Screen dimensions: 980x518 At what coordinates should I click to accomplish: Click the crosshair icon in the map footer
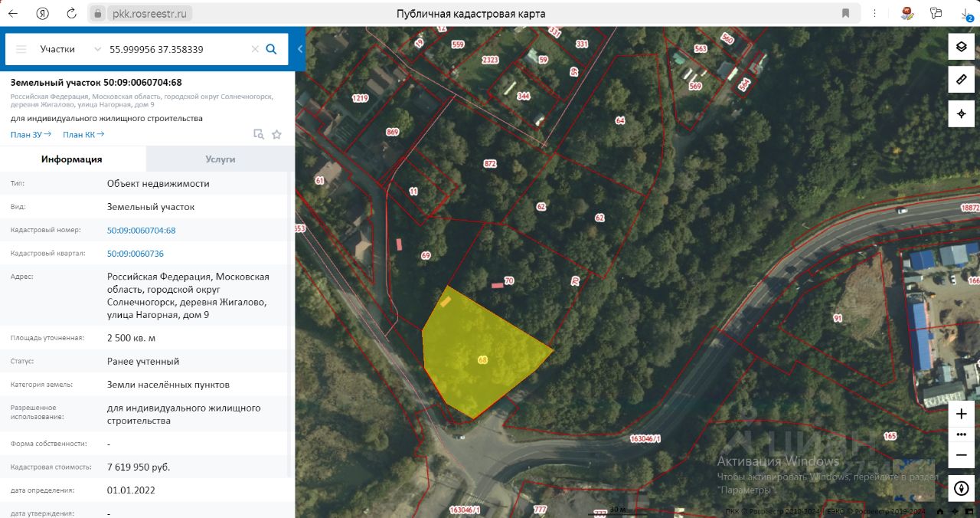point(955,512)
